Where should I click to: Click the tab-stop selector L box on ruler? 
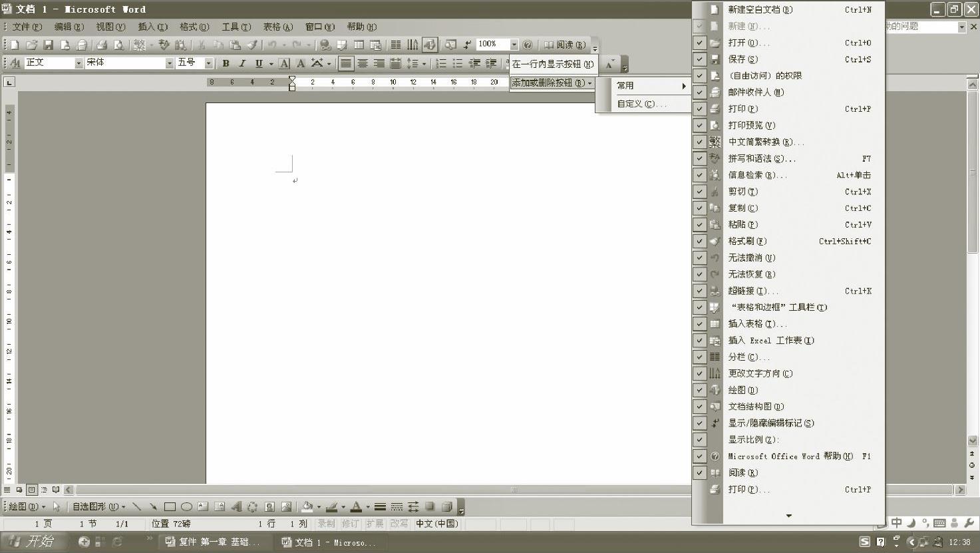point(9,83)
